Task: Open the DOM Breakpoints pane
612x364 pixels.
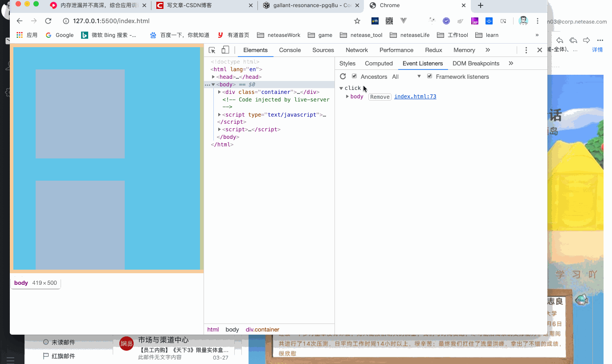Action: click(476, 63)
